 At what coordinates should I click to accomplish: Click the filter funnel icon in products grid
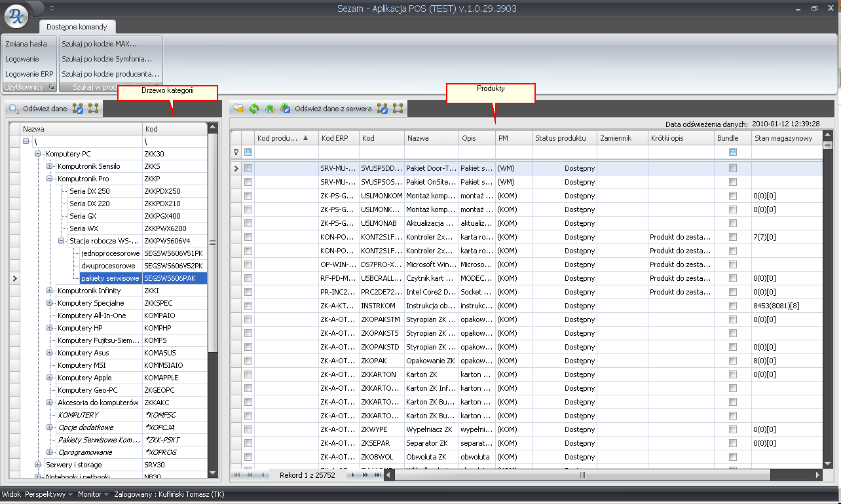[x=236, y=152]
